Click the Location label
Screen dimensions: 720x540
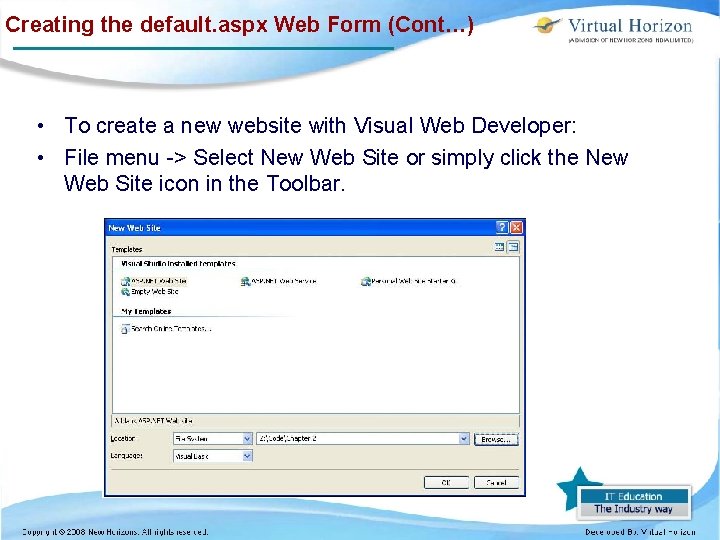pos(123,439)
